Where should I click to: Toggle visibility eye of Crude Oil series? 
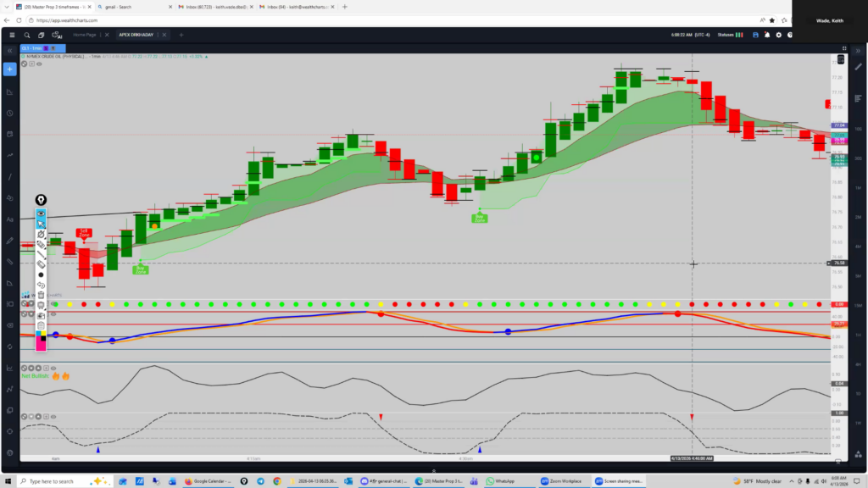coord(39,64)
